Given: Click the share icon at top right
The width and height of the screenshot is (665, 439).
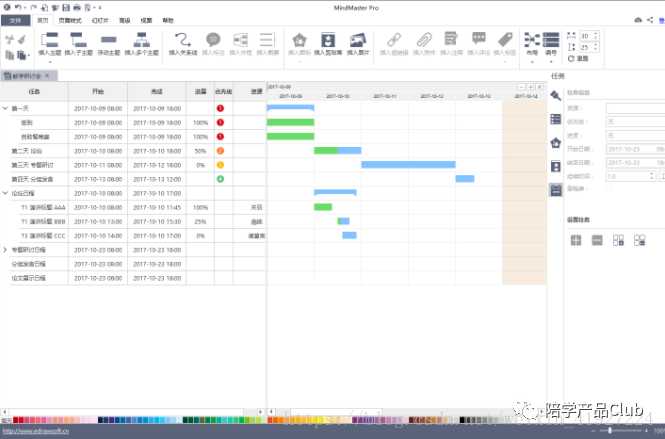Looking at the screenshot, I should point(650,20).
